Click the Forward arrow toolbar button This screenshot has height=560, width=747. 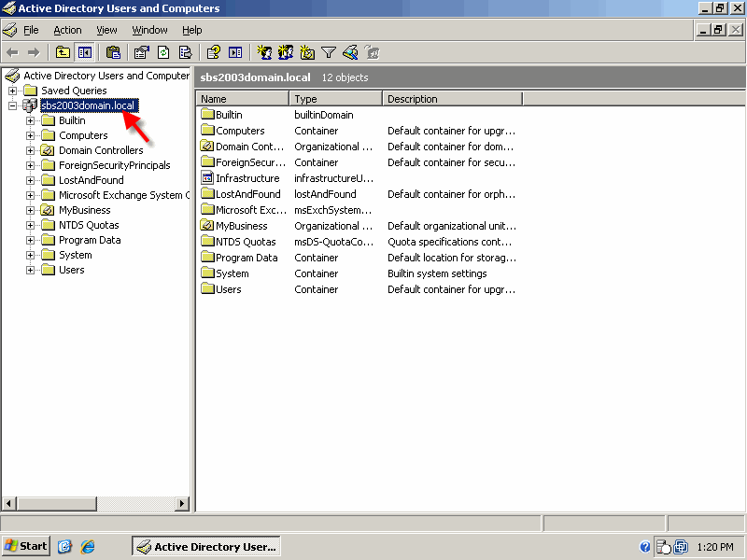(34, 52)
